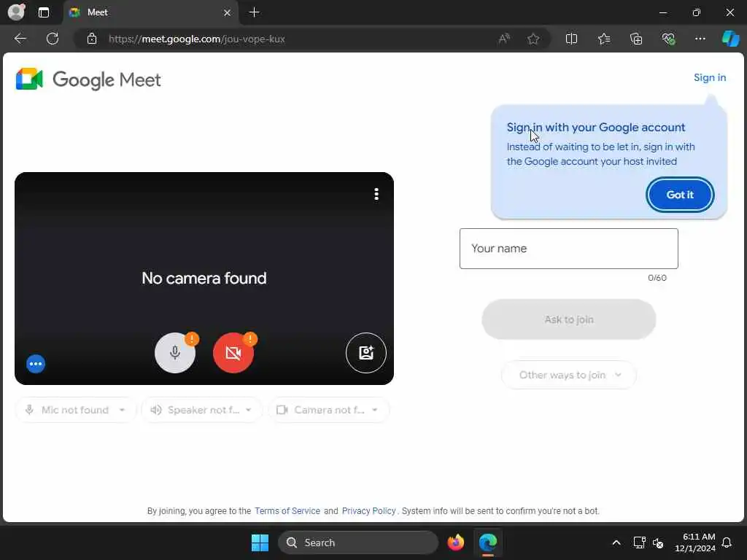Viewport: 747px width, 560px height.
Task: Open the Privacy Policy link
Action: [x=368, y=511]
